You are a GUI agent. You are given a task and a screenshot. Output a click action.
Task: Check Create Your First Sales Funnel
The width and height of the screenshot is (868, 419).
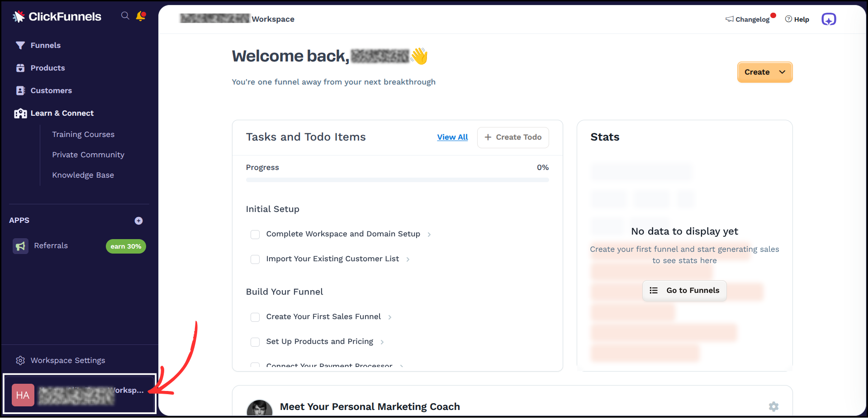[255, 317]
